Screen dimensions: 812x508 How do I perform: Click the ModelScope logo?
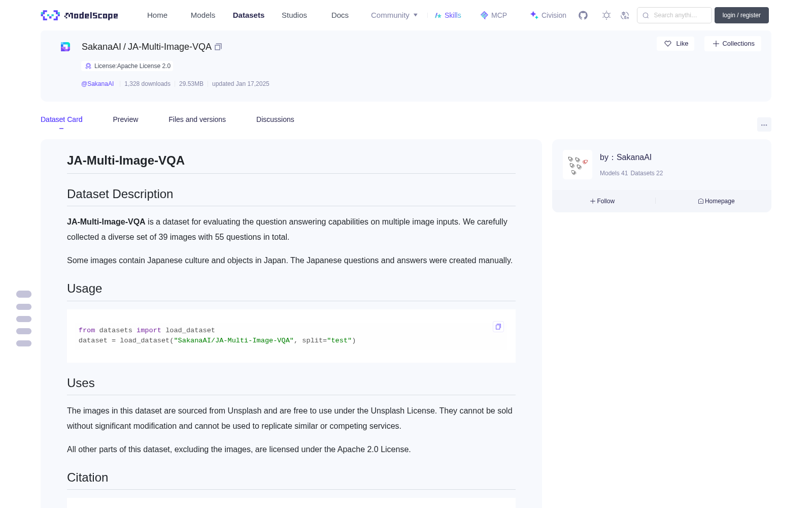[x=80, y=15]
